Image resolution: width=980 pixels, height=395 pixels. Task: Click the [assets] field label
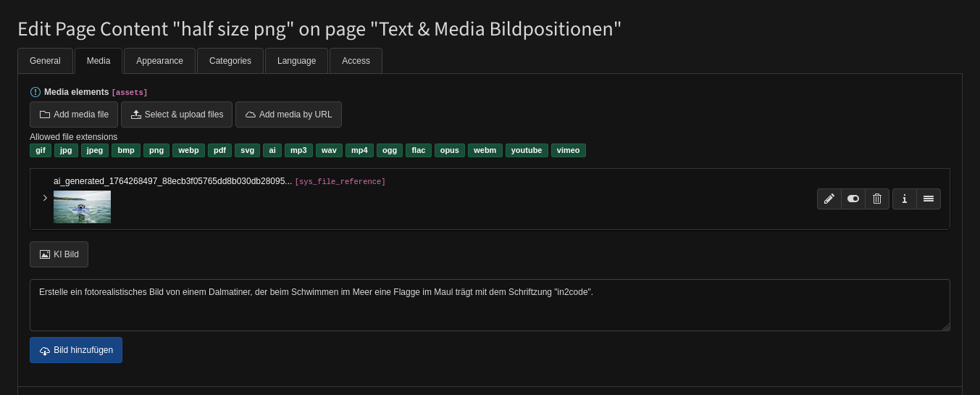point(130,93)
